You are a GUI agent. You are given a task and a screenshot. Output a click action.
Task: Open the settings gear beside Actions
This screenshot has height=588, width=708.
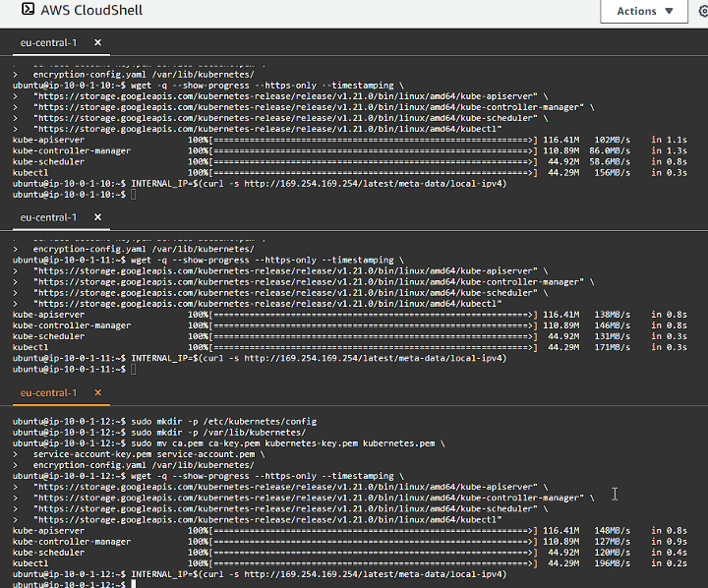pos(703,11)
